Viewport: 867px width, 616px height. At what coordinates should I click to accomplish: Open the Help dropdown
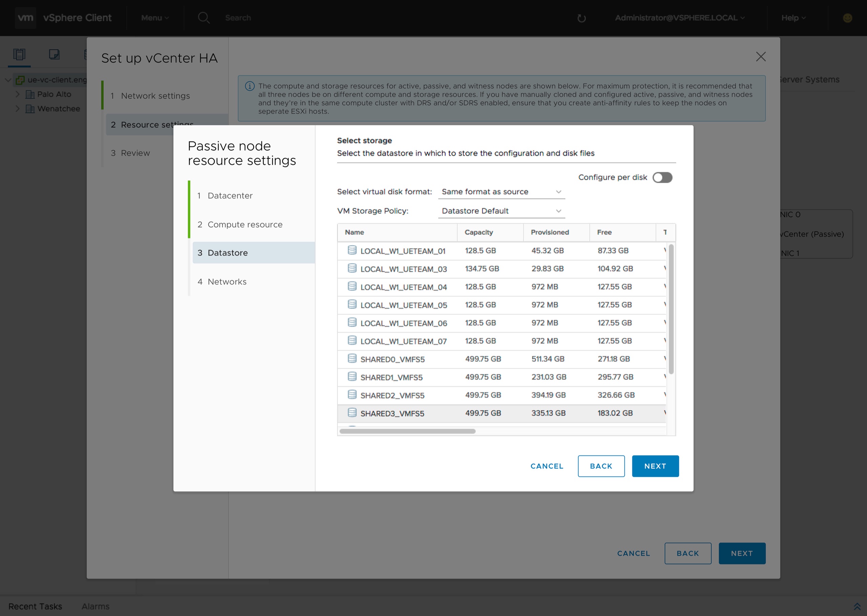coord(794,18)
